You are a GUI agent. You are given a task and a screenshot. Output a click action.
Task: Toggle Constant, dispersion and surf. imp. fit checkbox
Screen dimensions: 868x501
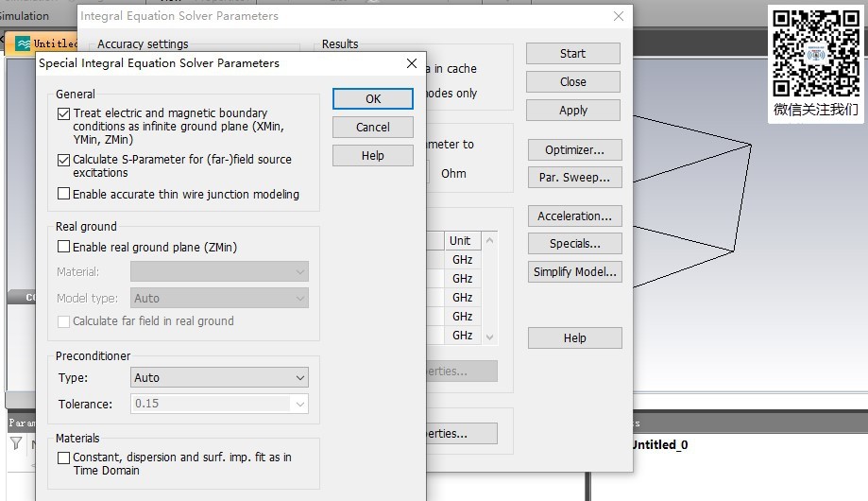(63, 458)
